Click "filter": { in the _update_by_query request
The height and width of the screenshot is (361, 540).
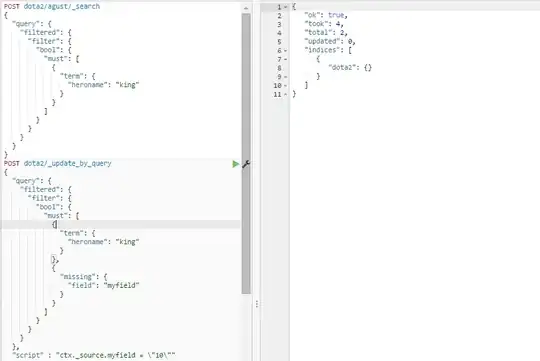(x=50, y=198)
